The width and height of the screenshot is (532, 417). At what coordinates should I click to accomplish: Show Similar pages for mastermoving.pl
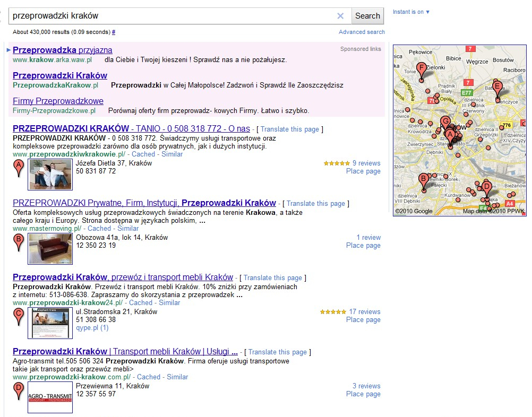128,229
